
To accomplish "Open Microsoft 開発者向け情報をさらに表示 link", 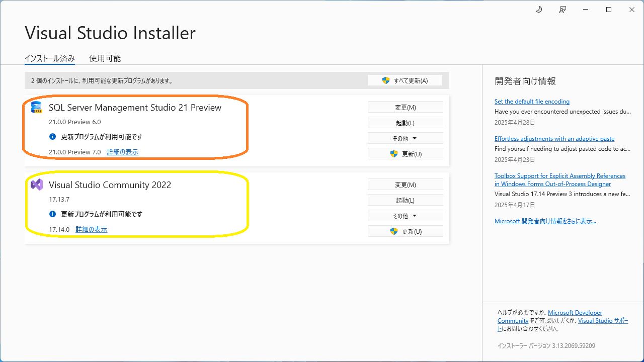I will (x=545, y=221).
